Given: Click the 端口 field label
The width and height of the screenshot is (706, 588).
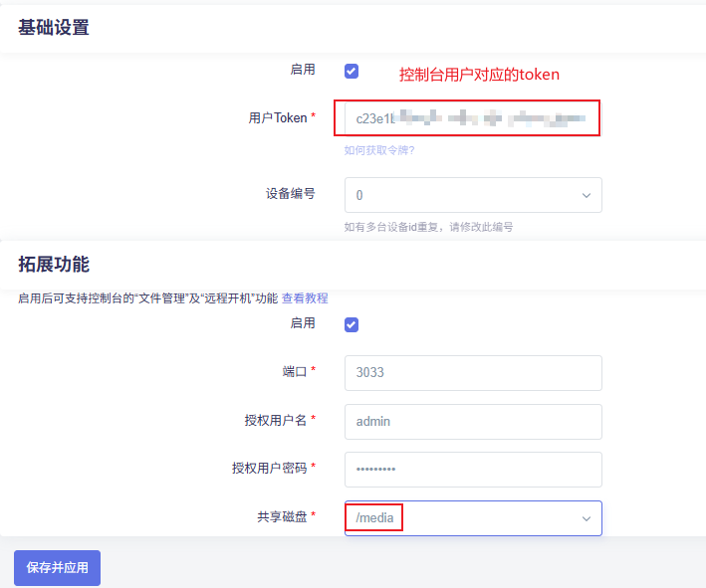Looking at the screenshot, I should coord(295,371).
